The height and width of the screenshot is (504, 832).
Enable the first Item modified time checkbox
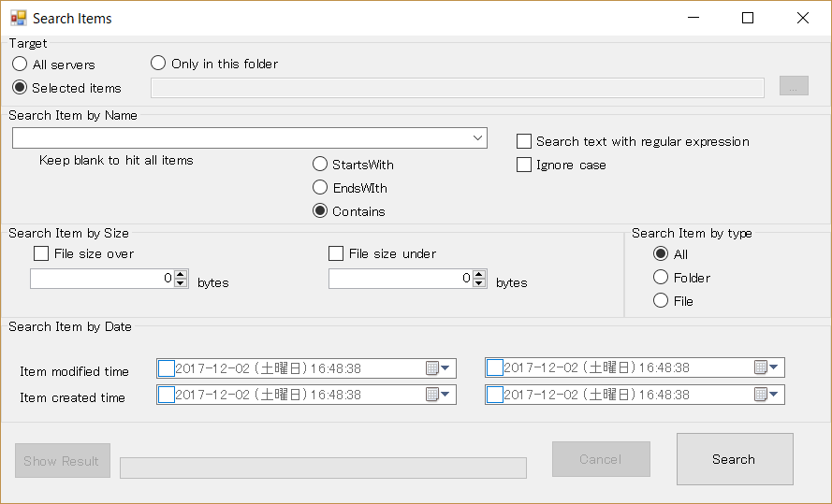pos(166,368)
